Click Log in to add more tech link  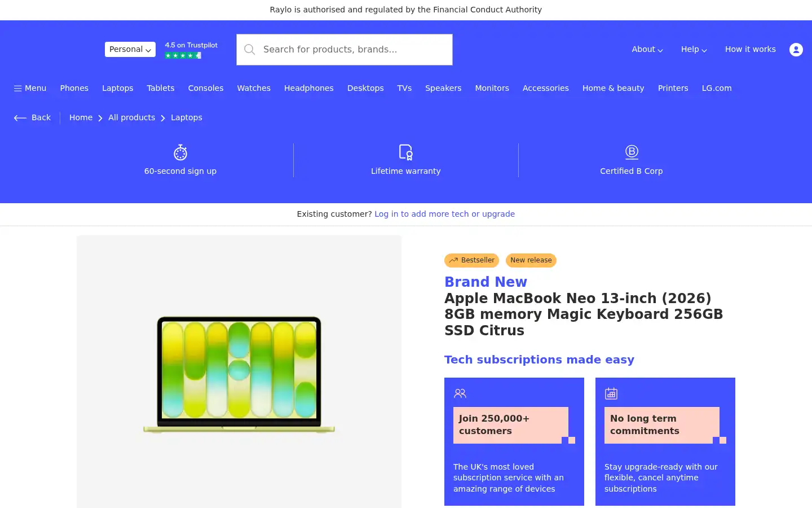point(445,214)
